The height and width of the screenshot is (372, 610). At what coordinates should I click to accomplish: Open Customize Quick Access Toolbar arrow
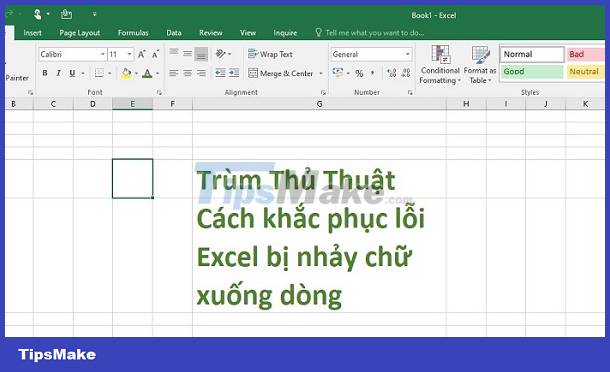(95, 15)
